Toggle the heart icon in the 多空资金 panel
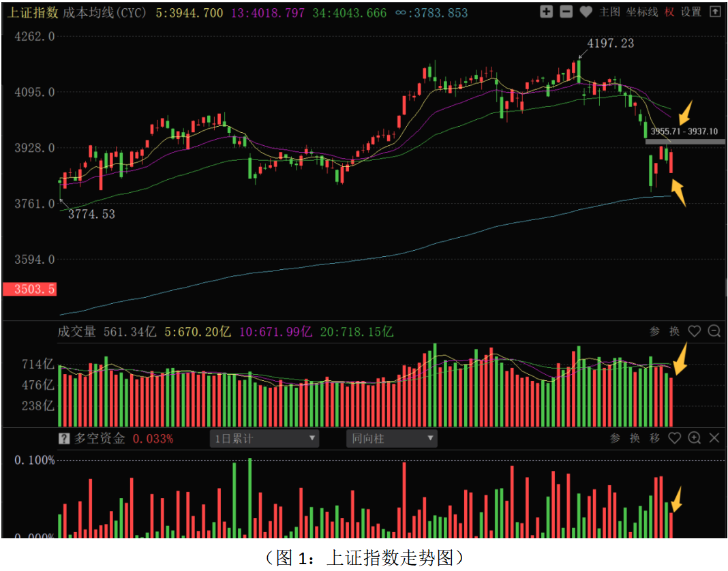 [674, 438]
